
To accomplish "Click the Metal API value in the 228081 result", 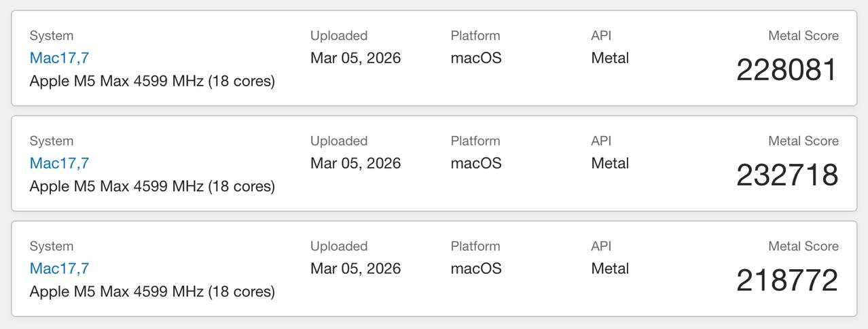I will pos(610,58).
